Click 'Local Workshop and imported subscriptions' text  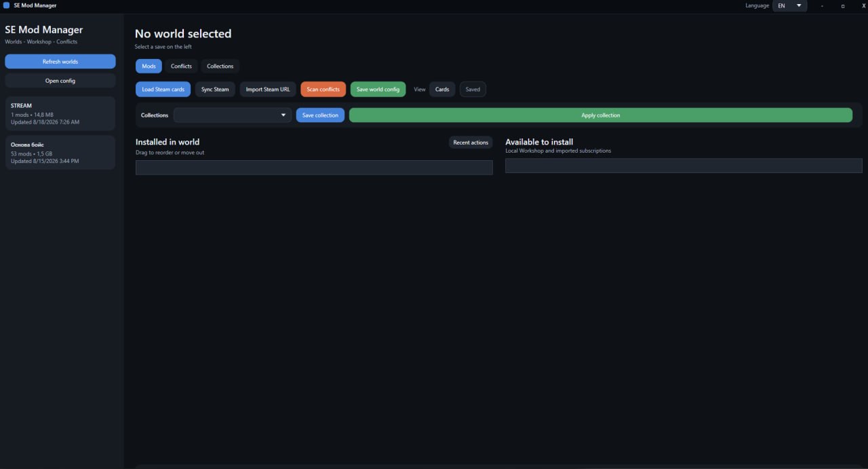click(x=558, y=151)
